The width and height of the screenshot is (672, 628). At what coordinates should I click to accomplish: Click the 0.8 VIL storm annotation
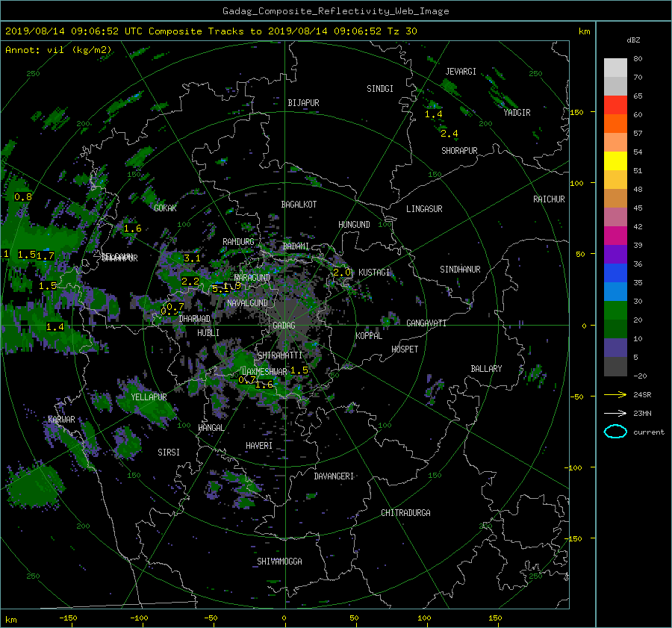pyautogui.click(x=23, y=197)
